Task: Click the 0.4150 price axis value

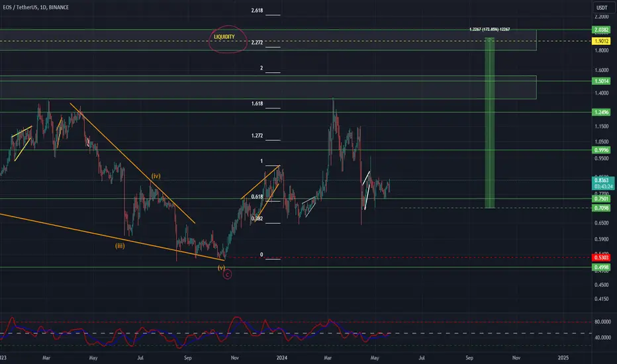Action: 602,299
